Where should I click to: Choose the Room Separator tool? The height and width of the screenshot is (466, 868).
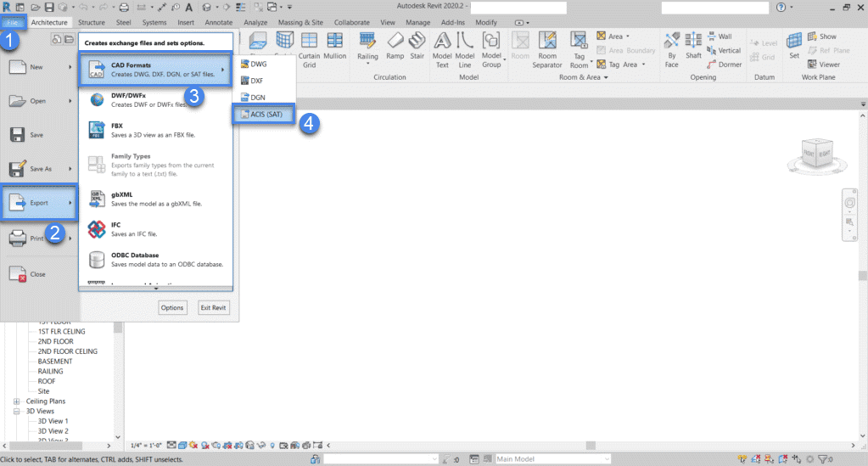tap(547, 49)
